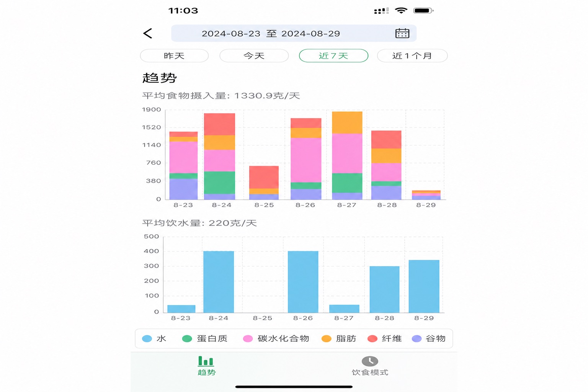The height and width of the screenshot is (392, 588).
Task: Open the calendar date picker icon
Action: click(402, 33)
